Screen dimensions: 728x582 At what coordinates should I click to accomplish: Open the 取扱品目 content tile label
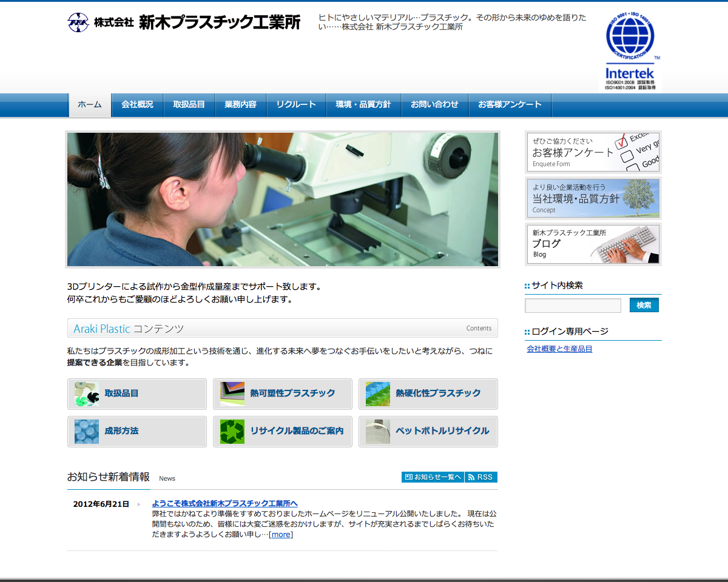point(122,393)
